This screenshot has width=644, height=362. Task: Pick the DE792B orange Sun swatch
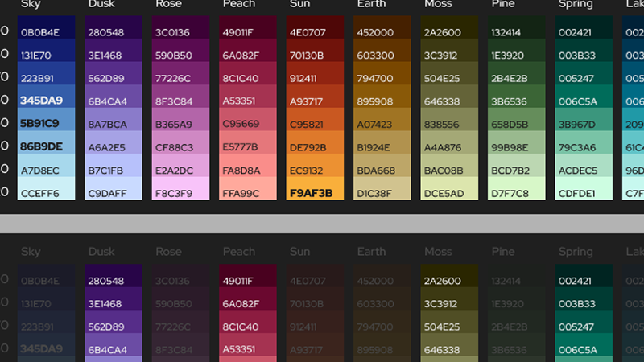(315, 142)
